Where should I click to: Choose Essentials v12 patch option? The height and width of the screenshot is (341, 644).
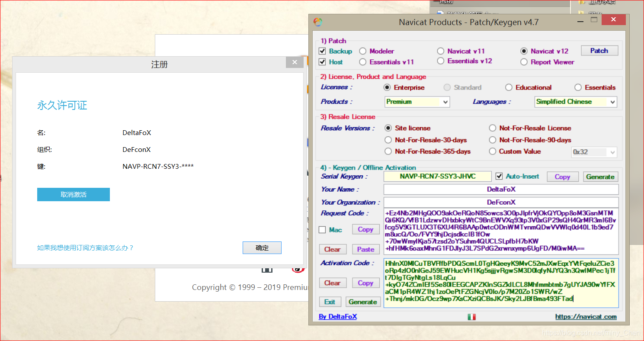click(x=440, y=61)
